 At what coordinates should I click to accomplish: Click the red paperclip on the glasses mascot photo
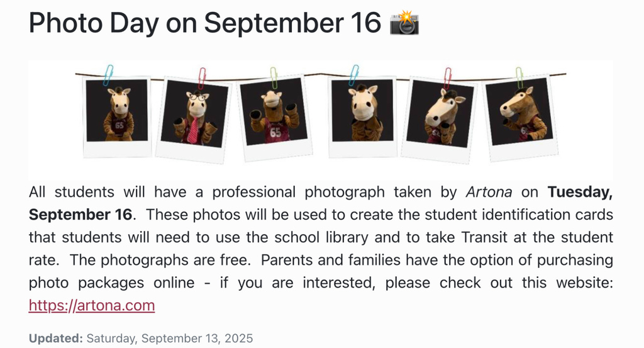coord(202,78)
